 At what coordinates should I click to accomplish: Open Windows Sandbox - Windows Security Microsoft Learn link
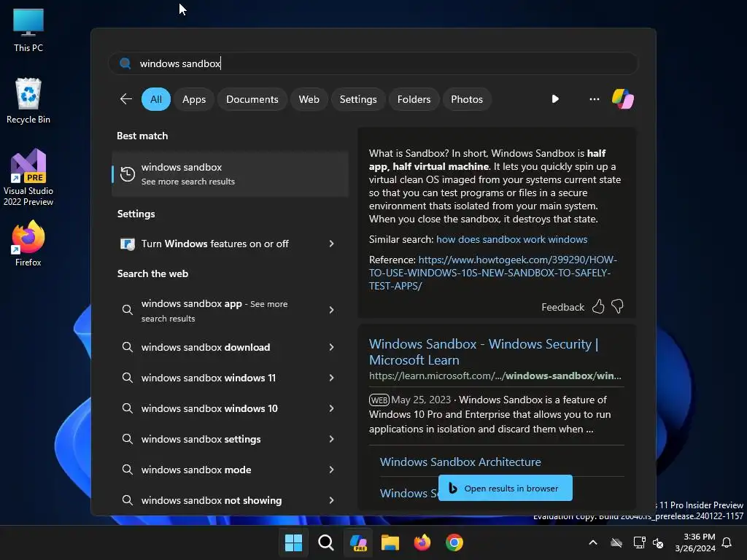point(484,352)
